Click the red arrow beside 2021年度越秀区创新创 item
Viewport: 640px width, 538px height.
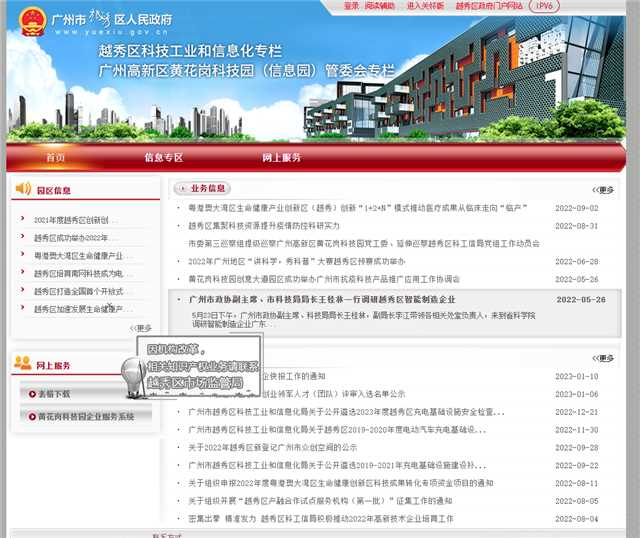pyautogui.click(x=24, y=220)
